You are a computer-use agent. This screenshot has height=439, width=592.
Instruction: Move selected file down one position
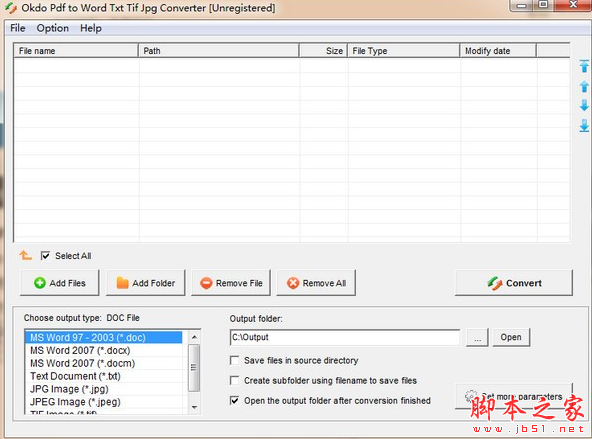584,105
